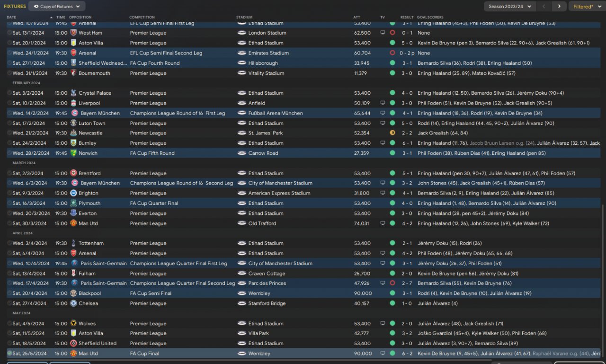
Task: Sort fixtures by the Competition column header
Action: [x=142, y=18]
